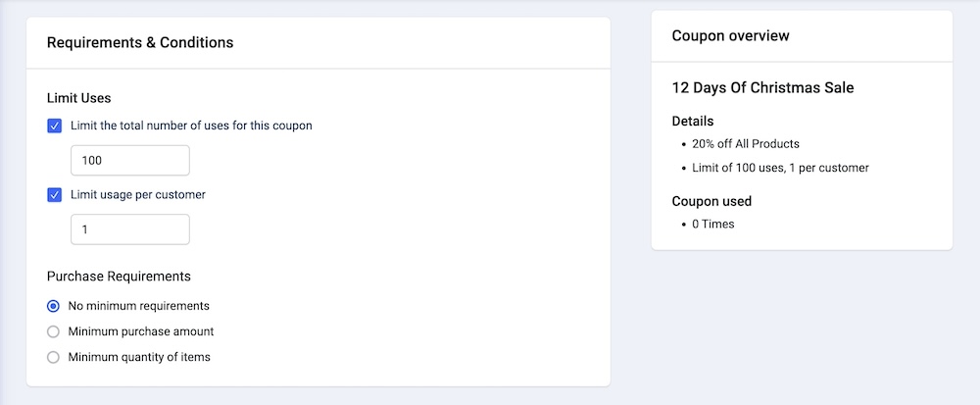Click the Purchase Requirements section heading
Viewport: 980px width, 405px height.
[x=119, y=276]
